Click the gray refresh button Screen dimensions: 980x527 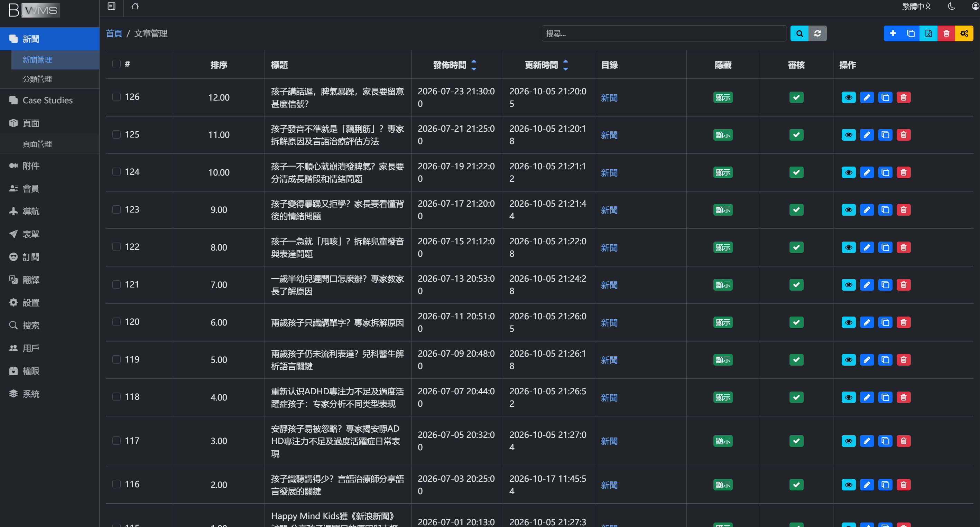[x=817, y=34]
